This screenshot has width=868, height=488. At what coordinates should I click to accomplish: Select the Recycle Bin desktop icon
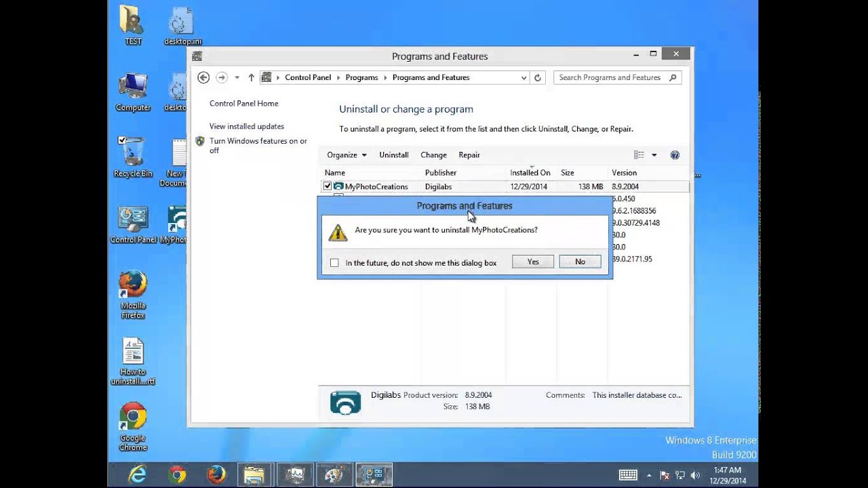(133, 157)
